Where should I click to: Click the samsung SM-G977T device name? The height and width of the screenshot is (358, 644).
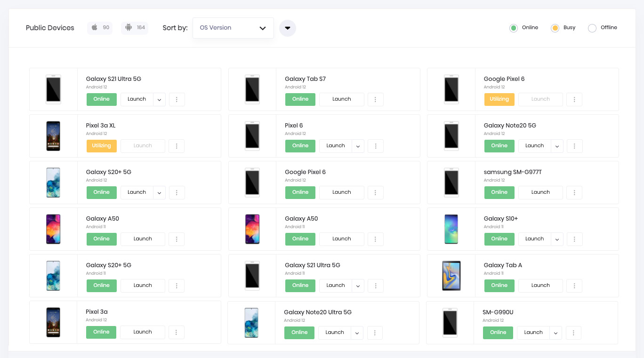click(513, 172)
